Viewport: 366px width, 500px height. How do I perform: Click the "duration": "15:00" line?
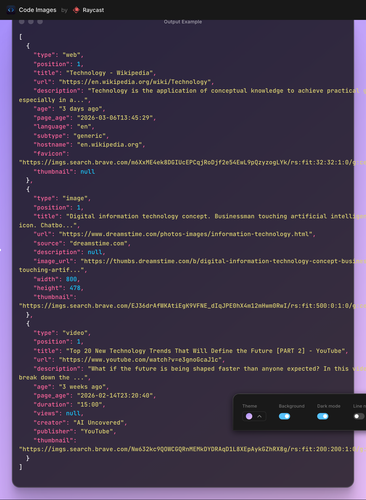69,405
